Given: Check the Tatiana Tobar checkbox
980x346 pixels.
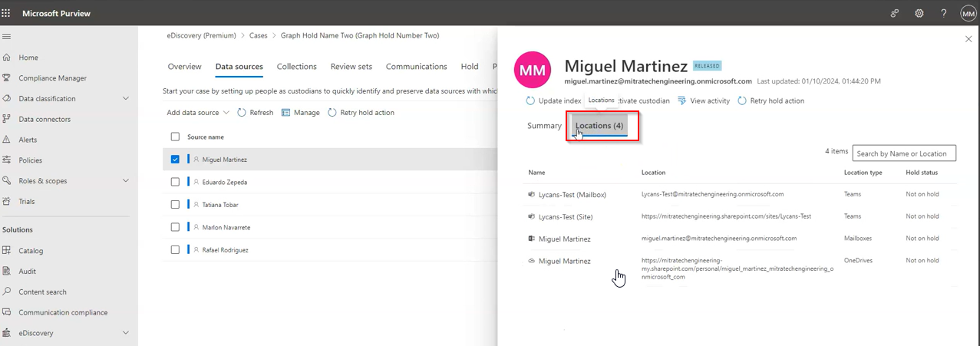Looking at the screenshot, I should tap(175, 205).
